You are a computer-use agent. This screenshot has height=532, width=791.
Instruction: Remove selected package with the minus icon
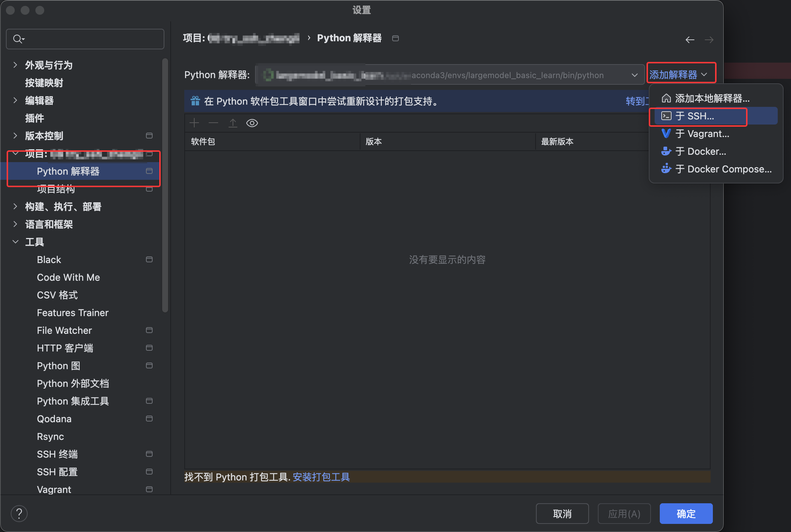[213, 123]
